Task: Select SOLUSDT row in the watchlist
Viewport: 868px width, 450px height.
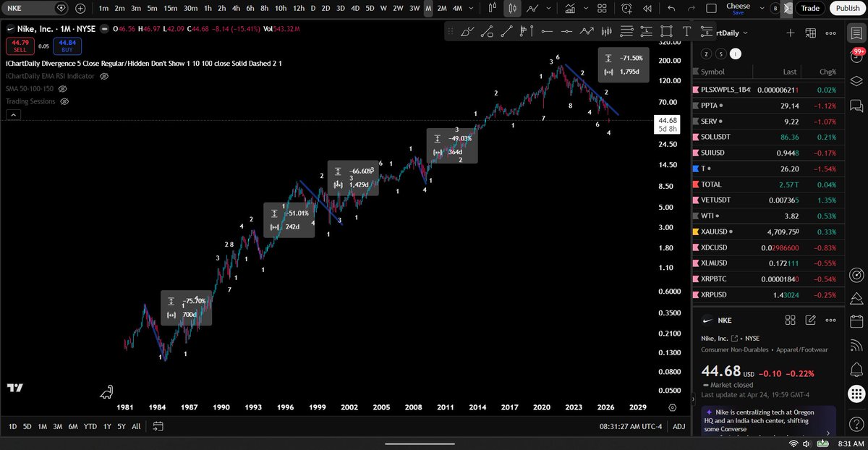Action: (767, 136)
